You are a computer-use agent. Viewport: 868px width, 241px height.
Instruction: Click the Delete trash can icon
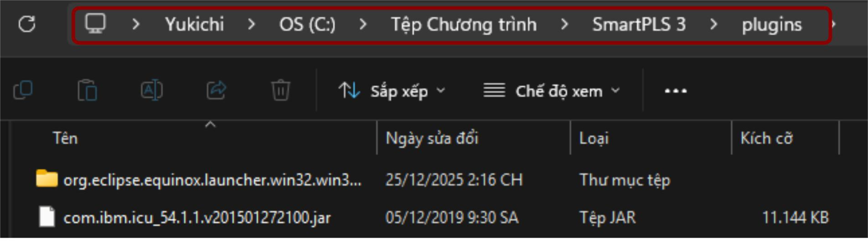coord(280,90)
